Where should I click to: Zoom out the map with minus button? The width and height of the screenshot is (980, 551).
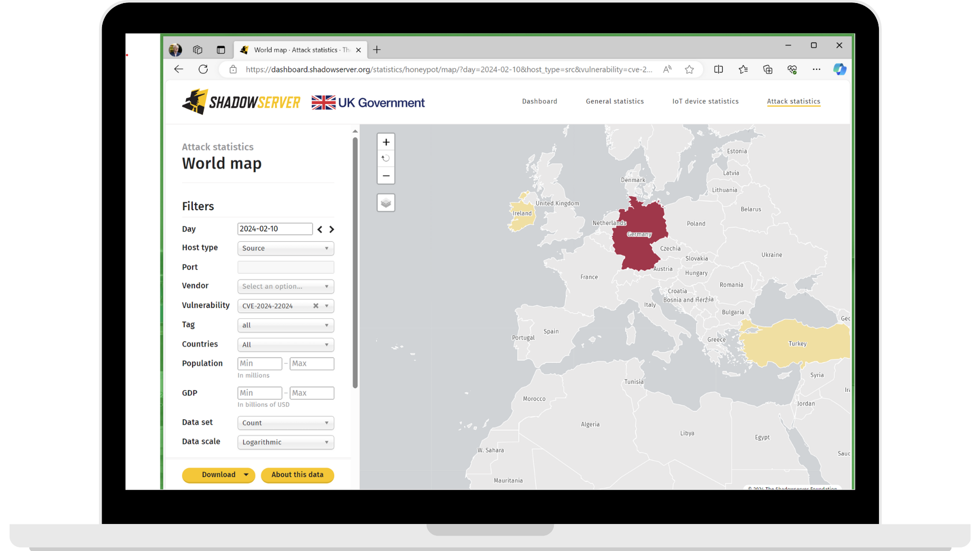point(386,176)
